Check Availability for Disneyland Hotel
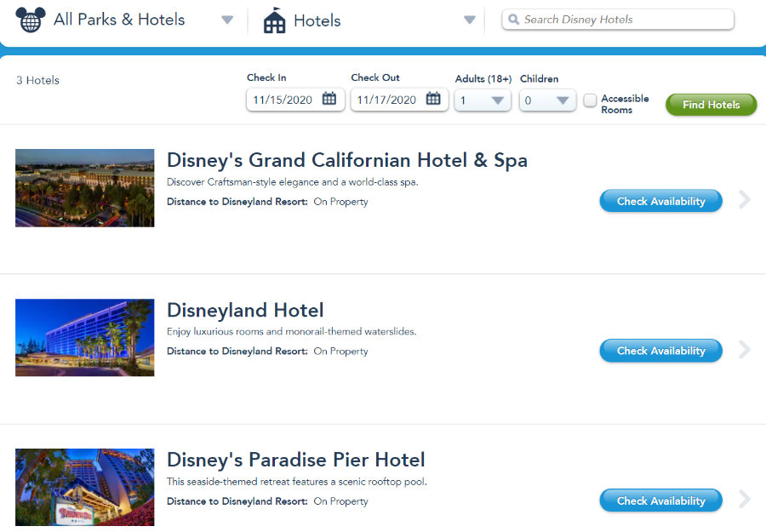The height and width of the screenshot is (532, 766). (660, 351)
